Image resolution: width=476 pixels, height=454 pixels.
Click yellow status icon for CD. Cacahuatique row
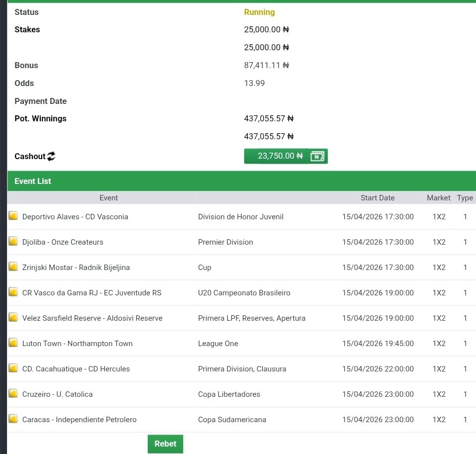point(13,368)
